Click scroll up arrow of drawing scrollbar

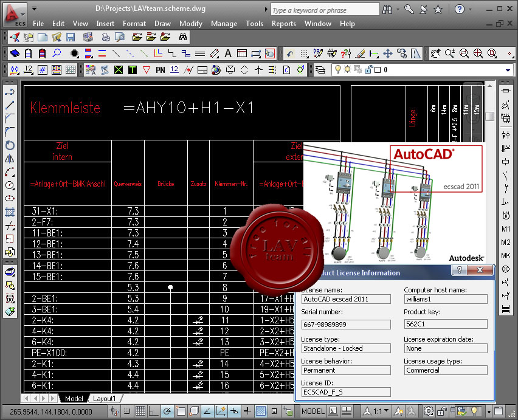pos(489,86)
